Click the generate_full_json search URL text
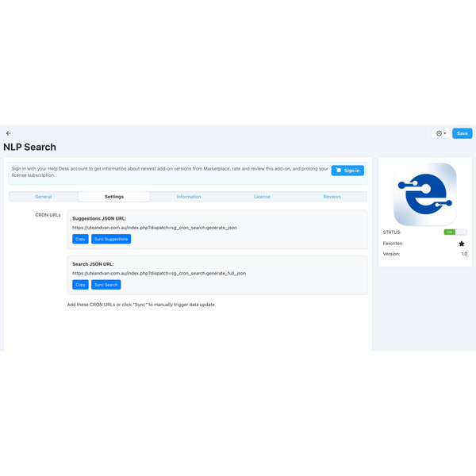 (159, 273)
